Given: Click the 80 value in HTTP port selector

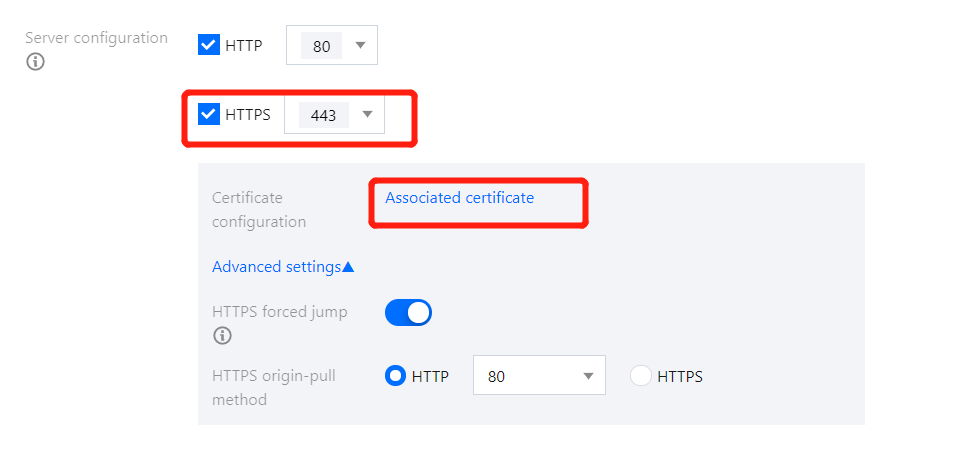Looking at the screenshot, I should (x=321, y=46).
